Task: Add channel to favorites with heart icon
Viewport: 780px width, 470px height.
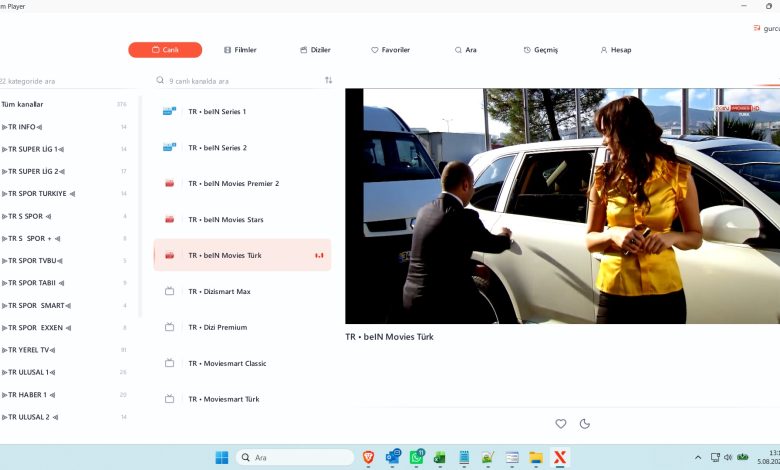Action: 561,424
